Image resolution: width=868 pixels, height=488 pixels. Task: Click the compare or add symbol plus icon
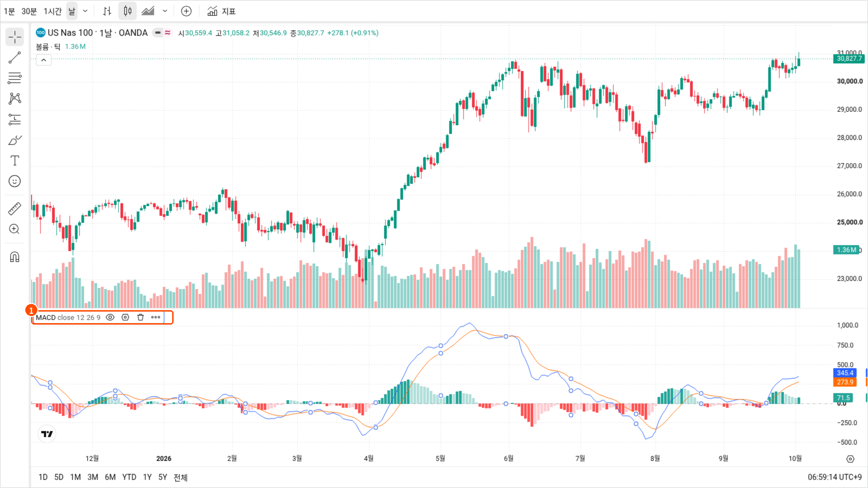(186, 11)
